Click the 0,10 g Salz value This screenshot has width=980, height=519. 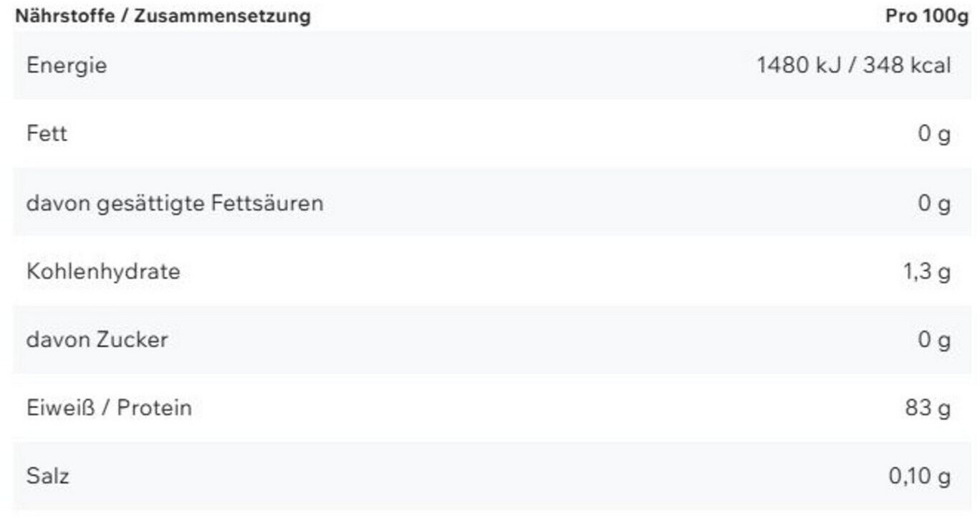(920, 475)
